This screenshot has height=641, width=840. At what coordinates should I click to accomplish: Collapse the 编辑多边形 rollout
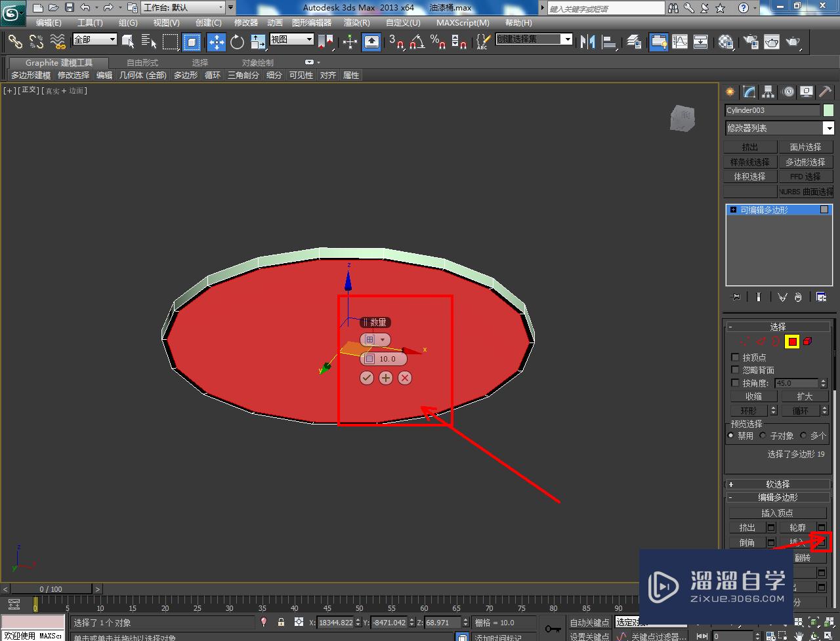(778, 497)
